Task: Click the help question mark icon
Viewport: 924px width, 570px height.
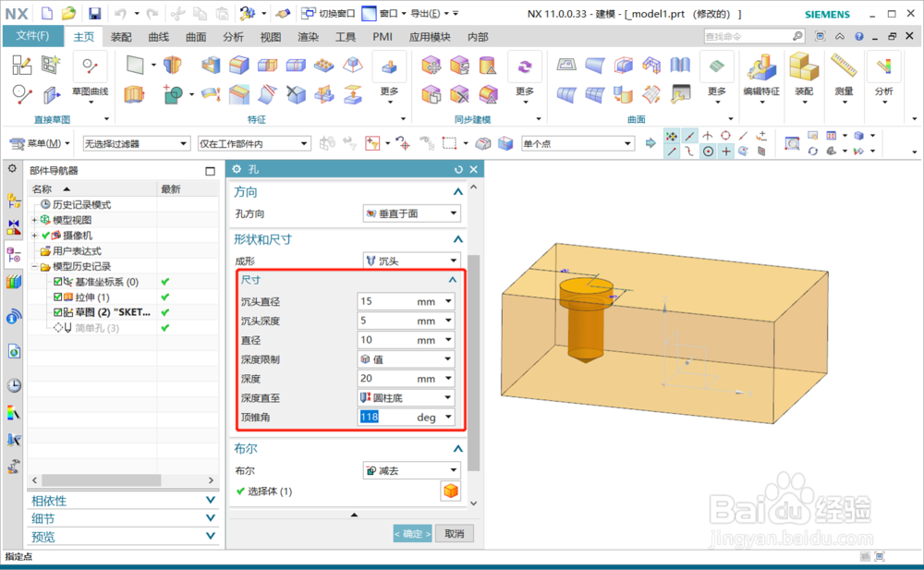Action: click(x=859, y=37)
